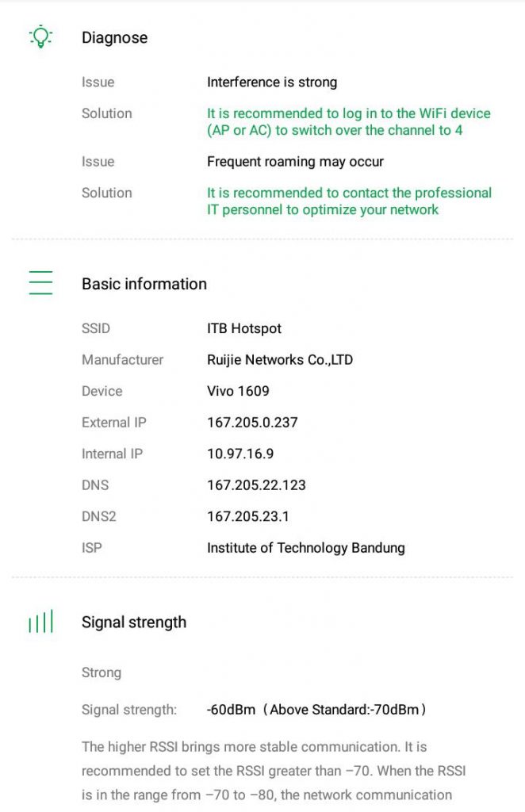Tap the Basic information list icon
Image resolution: width=525 pixels, height=812 pixels.
[40, 283]
